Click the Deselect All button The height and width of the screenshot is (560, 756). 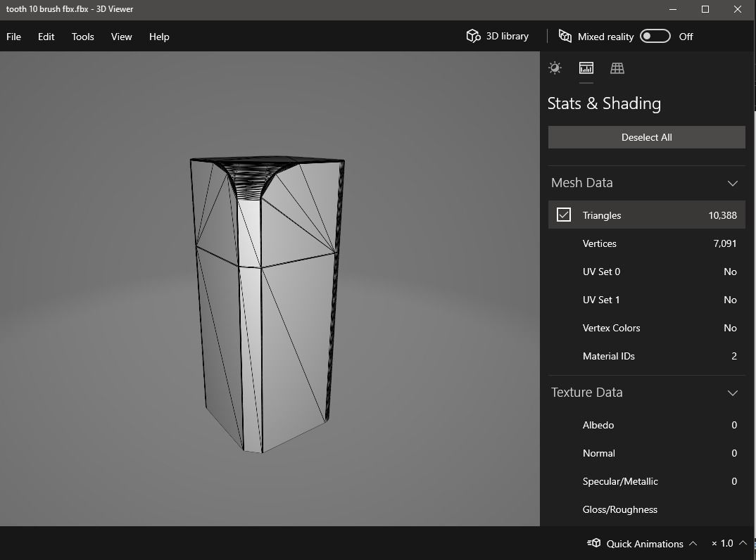647,137
